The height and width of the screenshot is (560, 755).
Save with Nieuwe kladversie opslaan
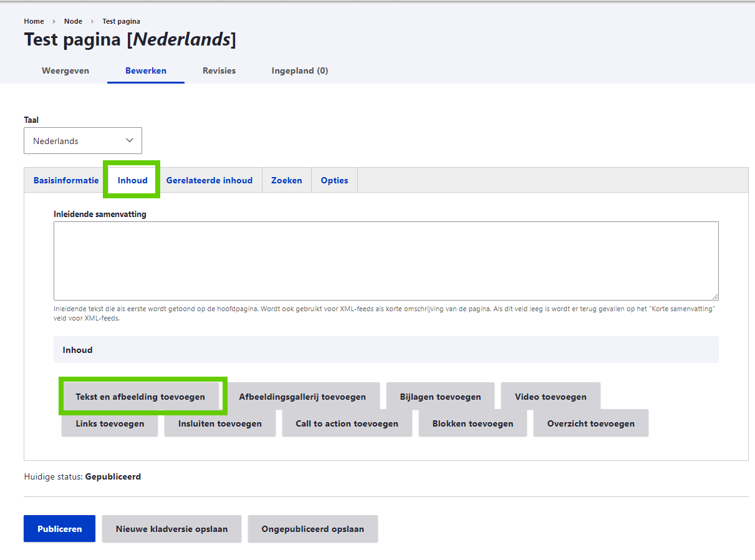click(171, 529)
